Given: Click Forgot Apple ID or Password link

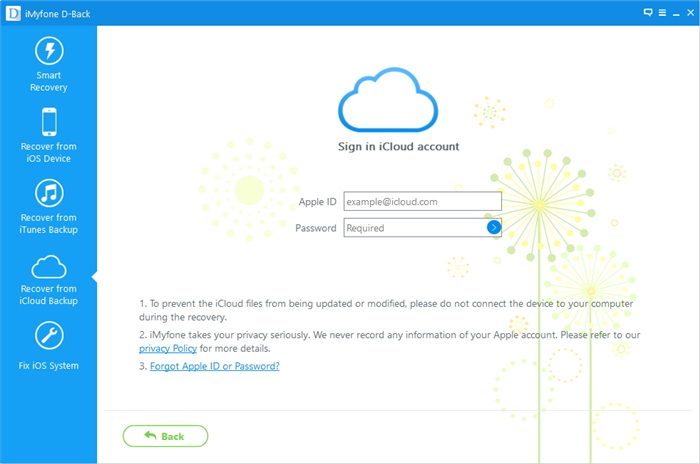Looking at the screenshot, I should point(214,366).
